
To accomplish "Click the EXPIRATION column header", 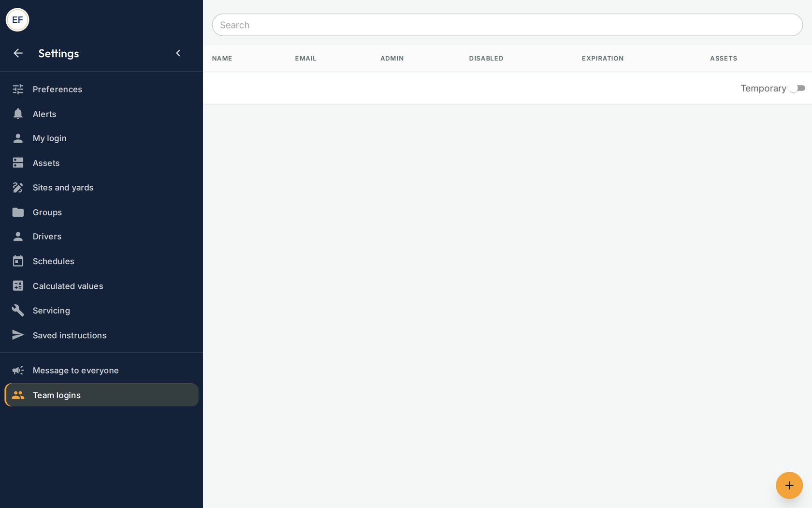I will [603, 59].
